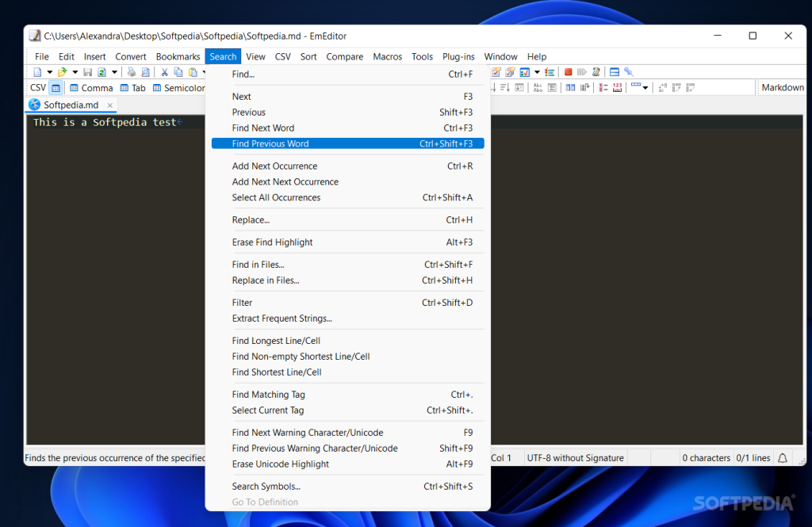
Task: Create a new file with New icon
Action: (37, 72)
